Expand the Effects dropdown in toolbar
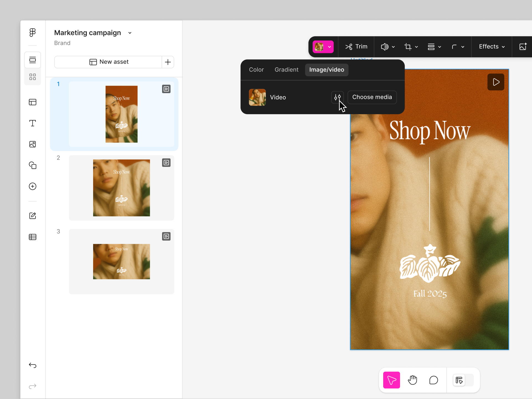The image size is (532, 399). [x=491, y=47]
